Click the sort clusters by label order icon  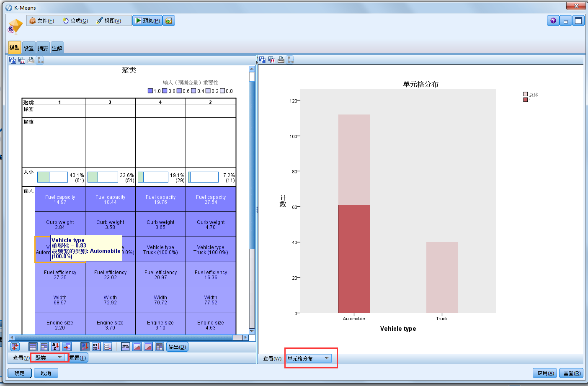click(x=108, y=347)
